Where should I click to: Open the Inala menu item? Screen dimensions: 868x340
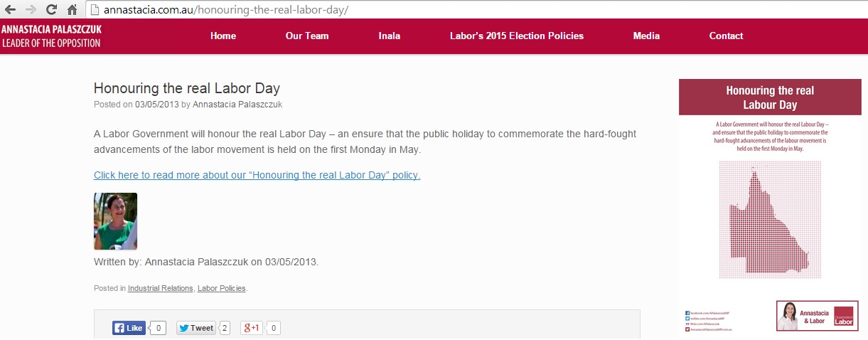(x=390, y=36)
